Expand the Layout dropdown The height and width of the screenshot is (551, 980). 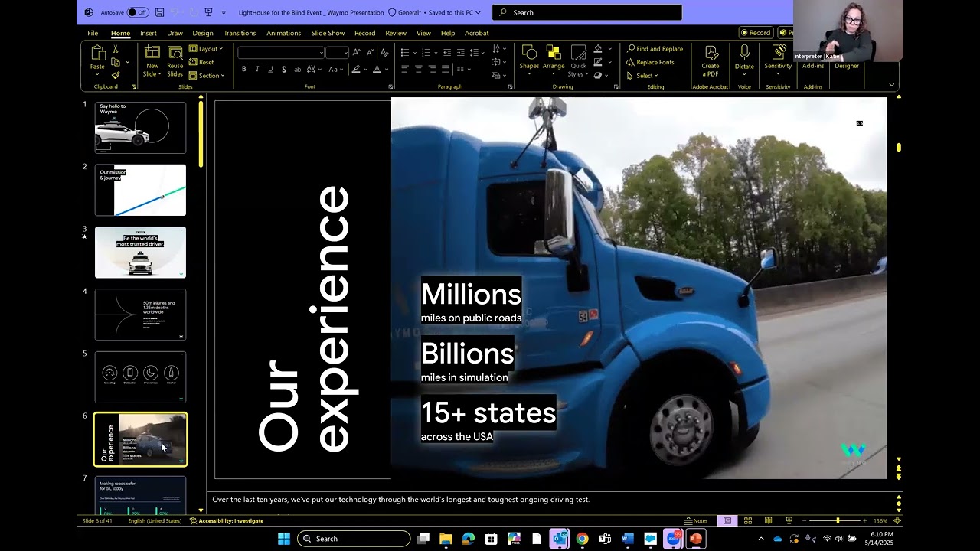coord(206,49)
